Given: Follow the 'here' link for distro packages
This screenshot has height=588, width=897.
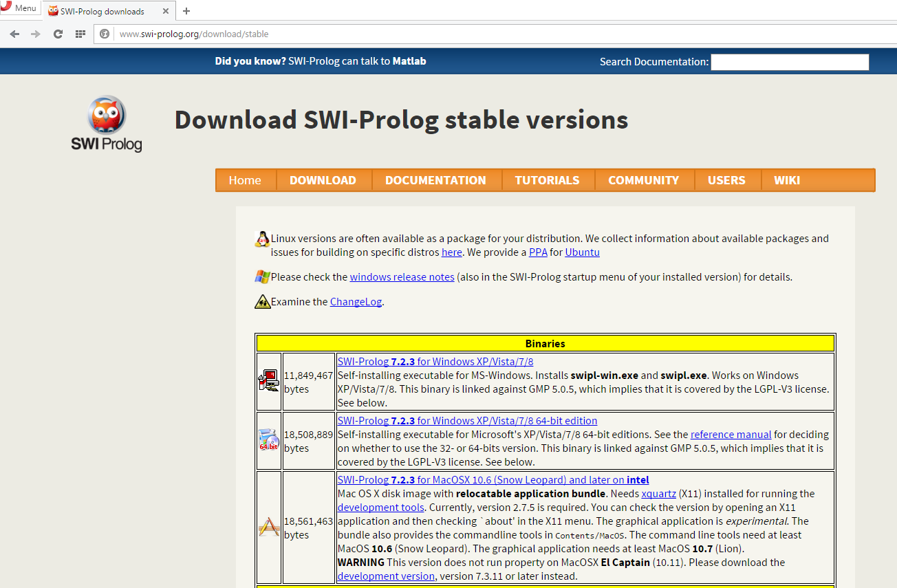Looking at the screenshot, I should (451, 252).
